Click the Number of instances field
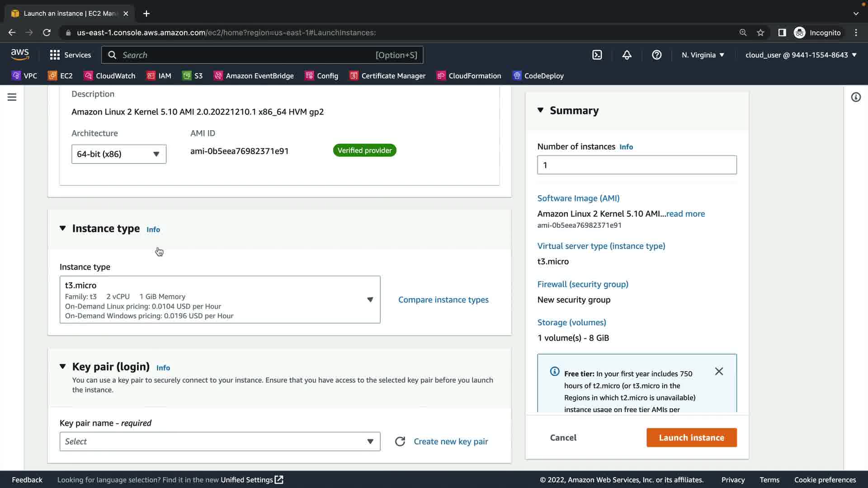The width and height of the screenshot is (868, 488). point(637,165)
